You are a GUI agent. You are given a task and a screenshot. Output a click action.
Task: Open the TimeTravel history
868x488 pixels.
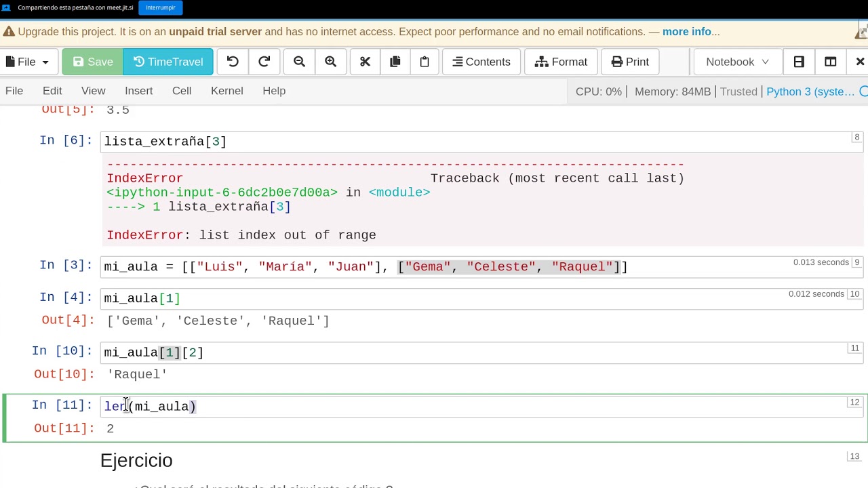[168, 62]
